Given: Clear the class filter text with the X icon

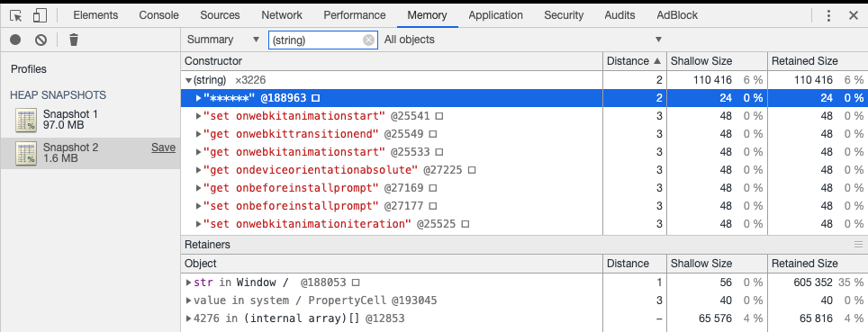Looking at the screenshot, I should (368, 40).
